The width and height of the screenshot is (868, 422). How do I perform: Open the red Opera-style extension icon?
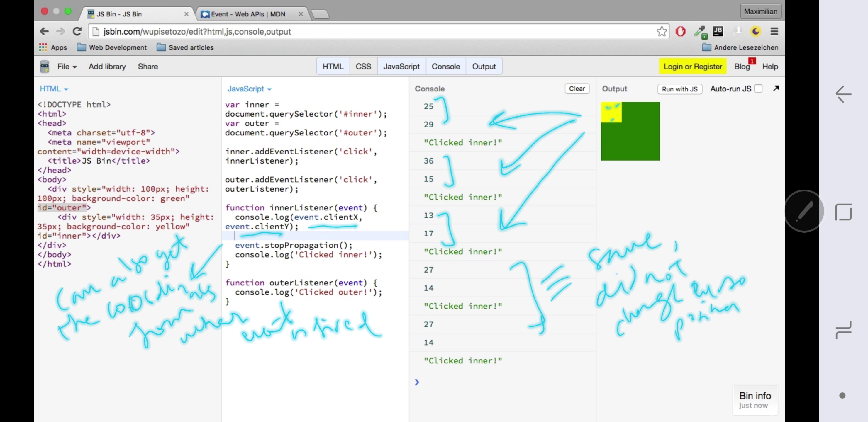(x=680, y=31)
